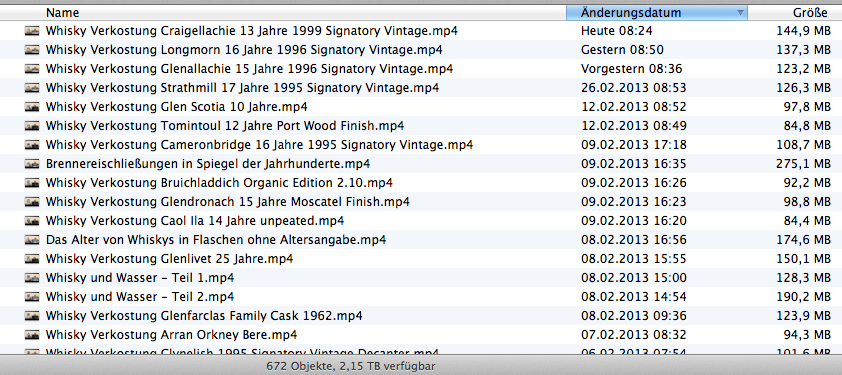
Task: Select file Whisky Verkostung Cameronbridge 16 Jahre 1995 Signatory Vintage.mp4
Action: pos(259,145)
